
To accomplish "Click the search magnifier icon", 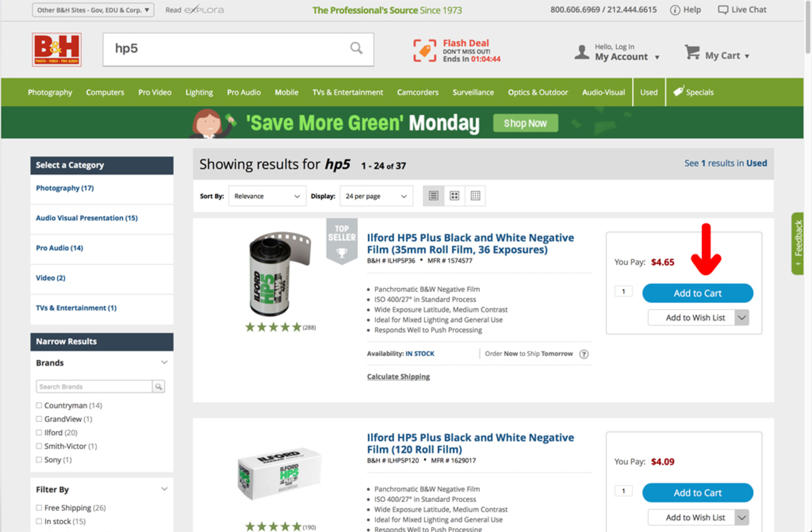I will click(356, 48).
